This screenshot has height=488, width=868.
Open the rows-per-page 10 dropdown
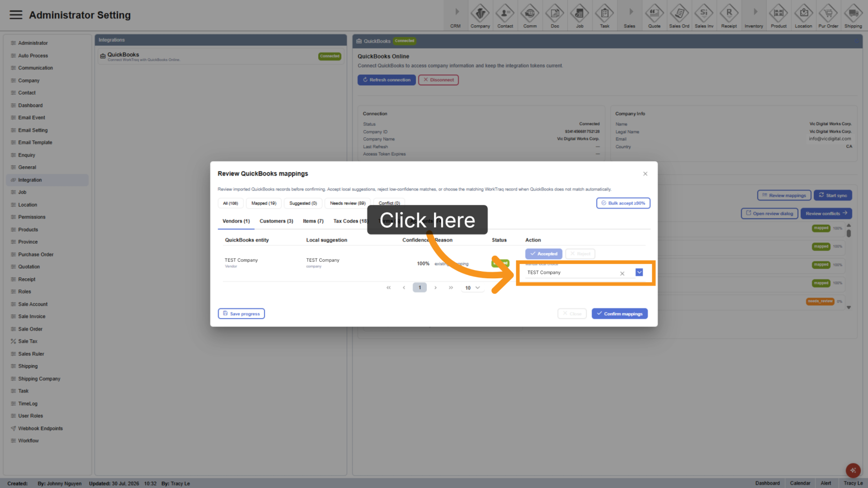point(473,288)
